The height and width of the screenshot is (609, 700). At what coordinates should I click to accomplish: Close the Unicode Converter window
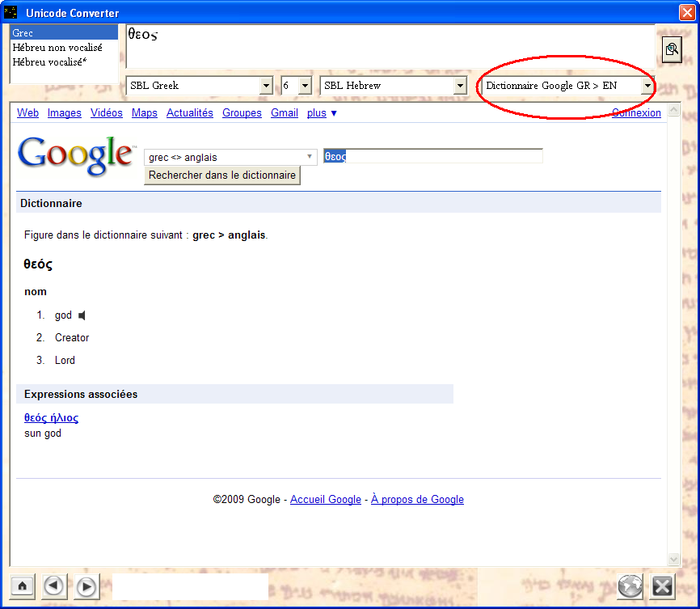(687, 12)
